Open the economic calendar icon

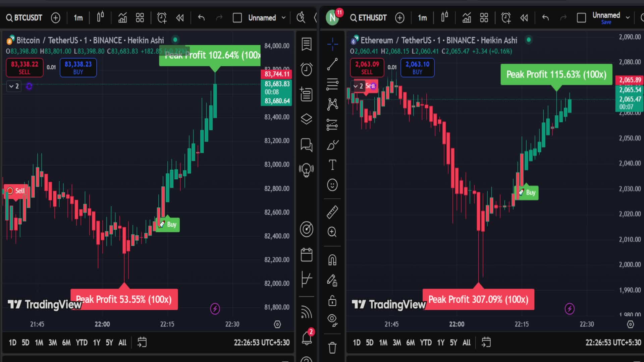(306, 255)
